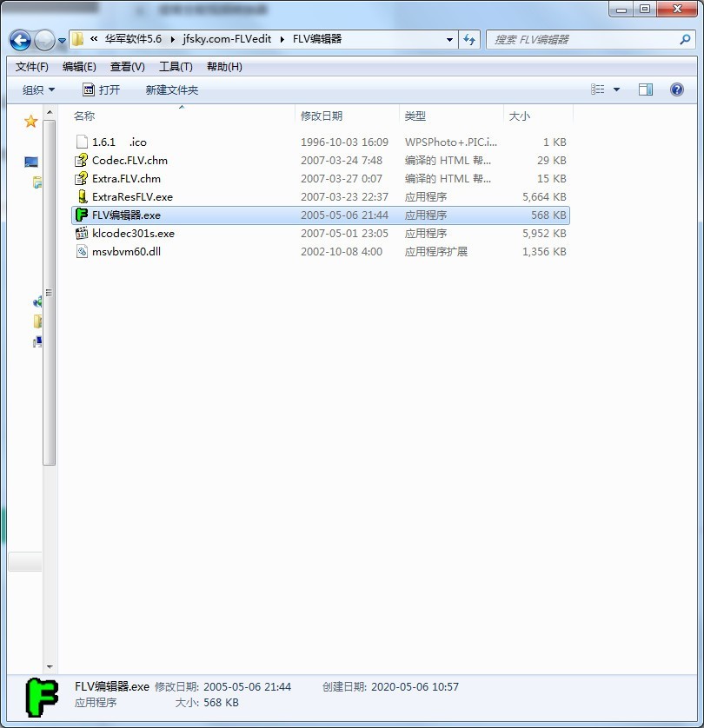
Task: Select the green F icon of FLV编辑器.exe
Action: pos(82,215)
